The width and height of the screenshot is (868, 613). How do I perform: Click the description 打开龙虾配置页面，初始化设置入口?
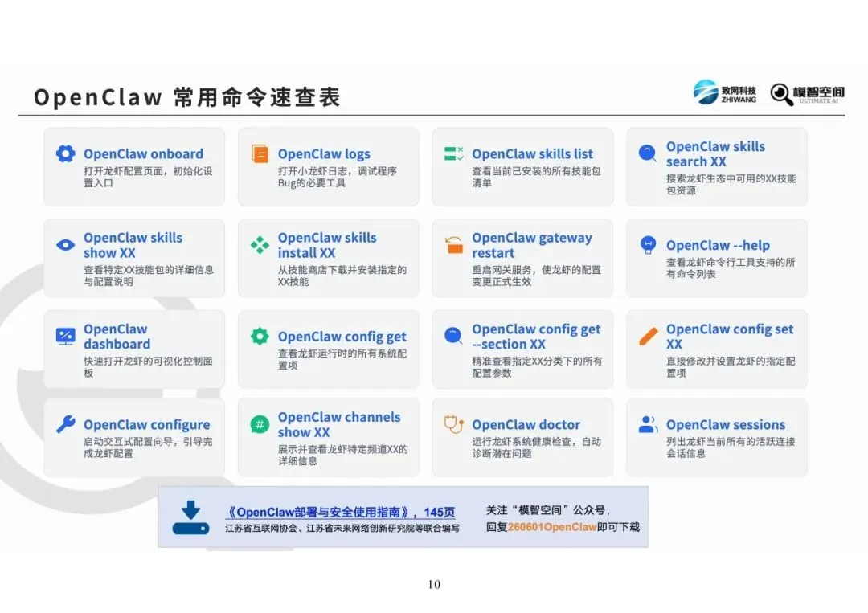coord(148,177)
